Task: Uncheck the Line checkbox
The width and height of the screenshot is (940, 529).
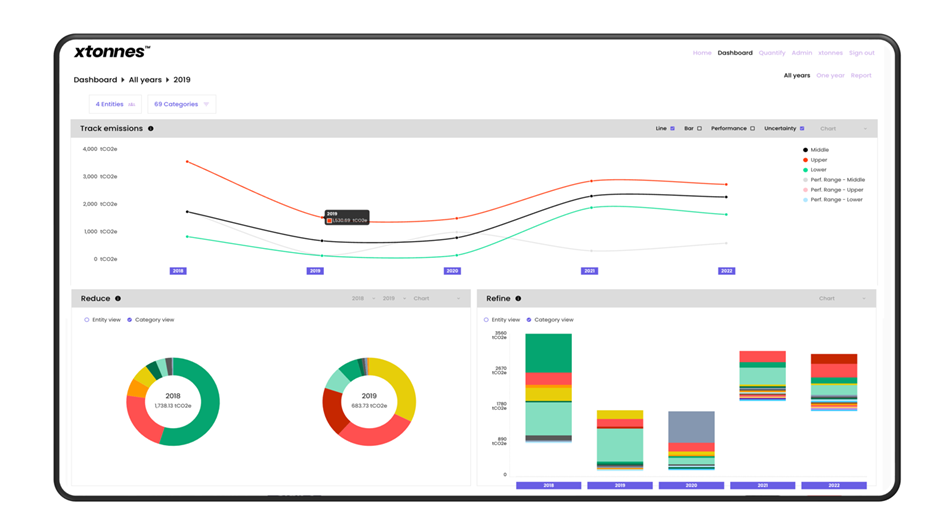Action: tap(673, 129)
